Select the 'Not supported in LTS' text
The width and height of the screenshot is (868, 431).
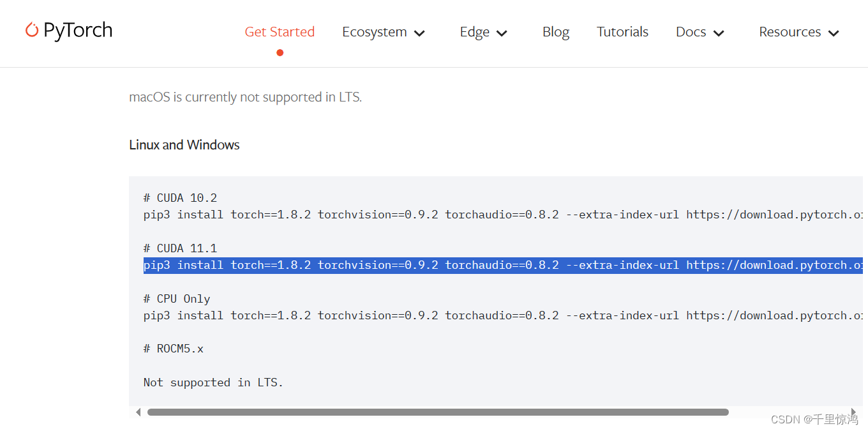[213, 382]
